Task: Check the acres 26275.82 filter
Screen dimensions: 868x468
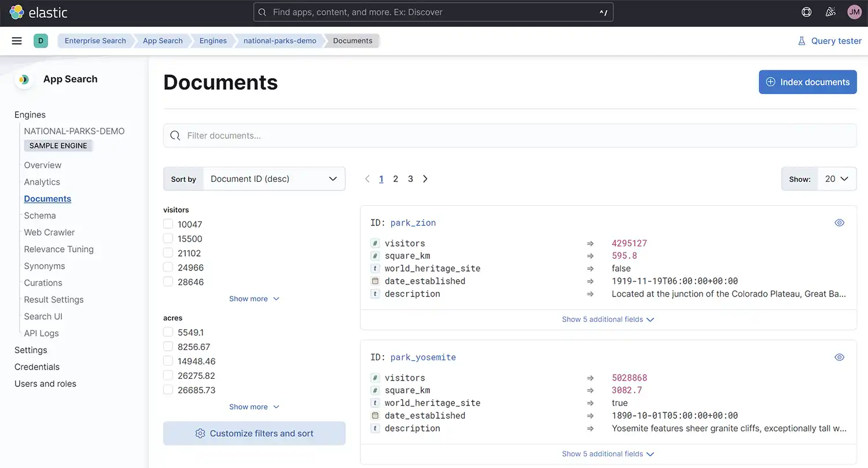Action: 168,376
